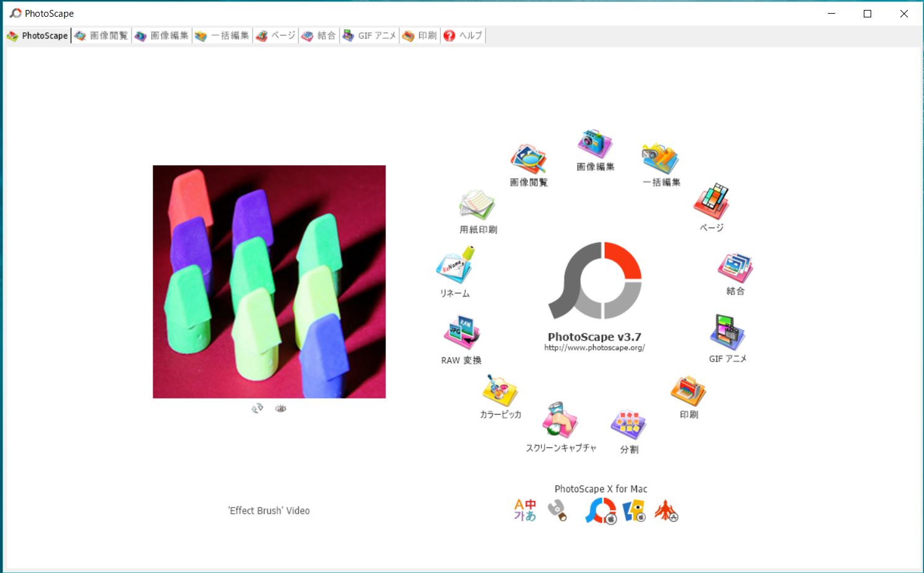Maximize the PhotoScape window

pyautogui.click(x=867, y=14)
